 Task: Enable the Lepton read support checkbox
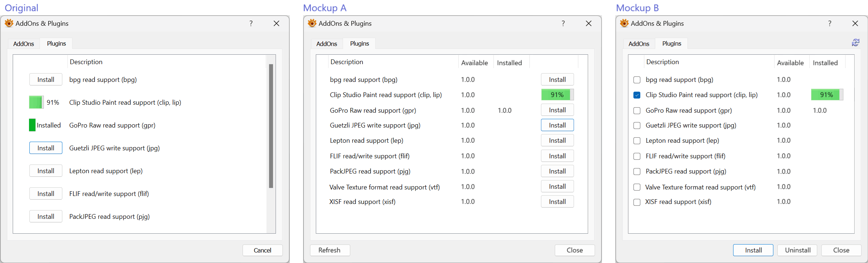coord(637,141)
